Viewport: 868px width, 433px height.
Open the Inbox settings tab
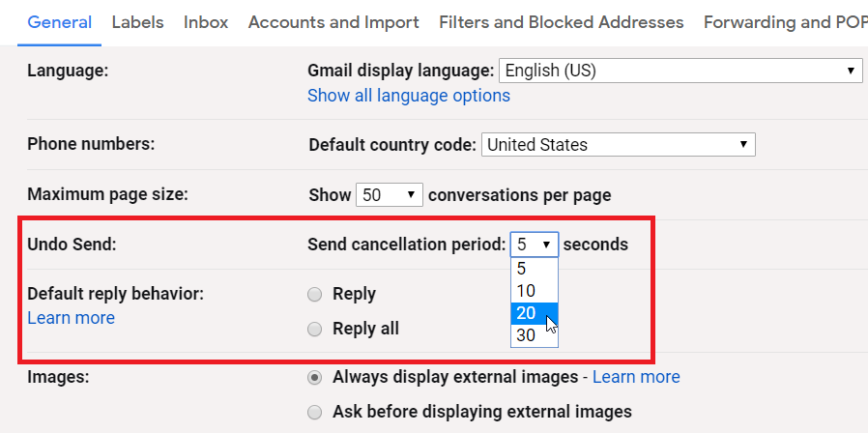click(206, 21)
